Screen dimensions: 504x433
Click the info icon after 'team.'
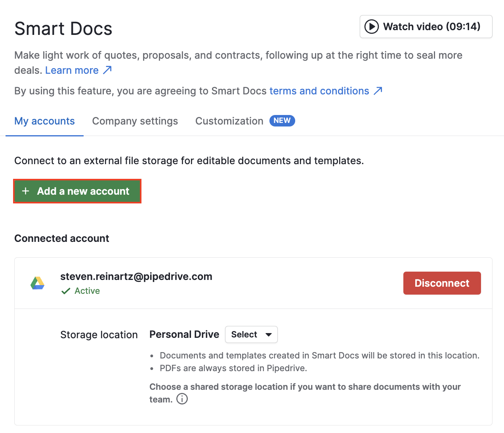coord(182,399)
